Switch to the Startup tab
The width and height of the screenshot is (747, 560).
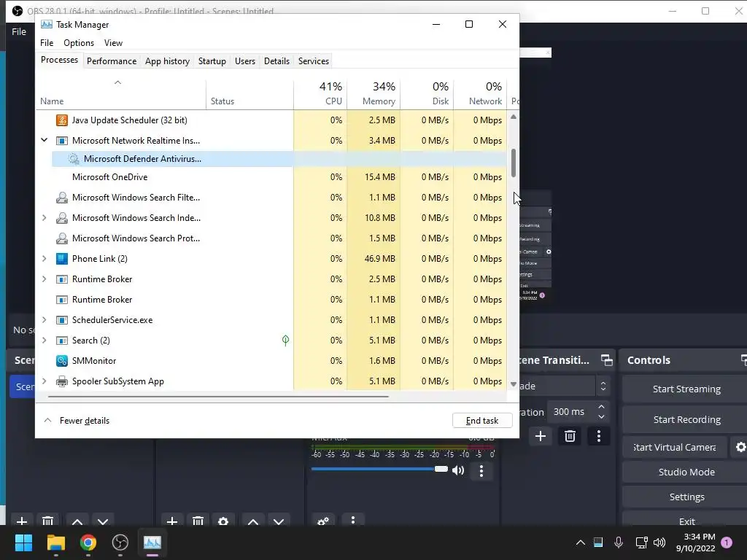212,61
